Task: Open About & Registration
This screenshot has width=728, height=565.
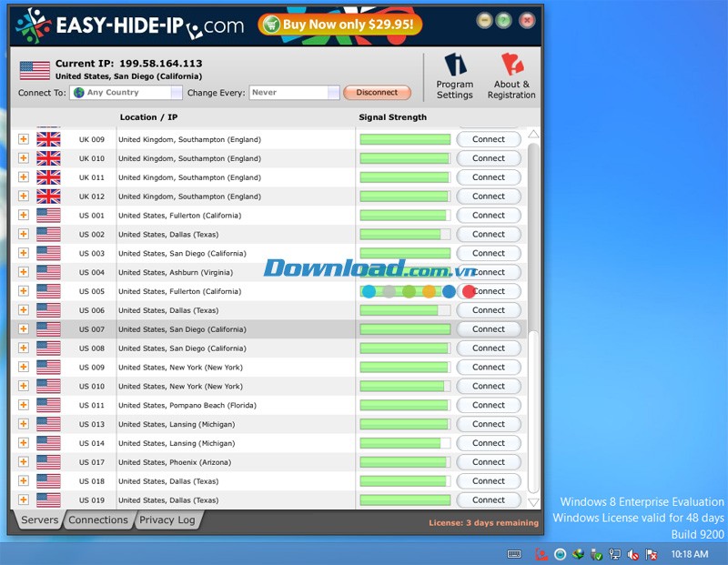Action: (x=511, y=75)
